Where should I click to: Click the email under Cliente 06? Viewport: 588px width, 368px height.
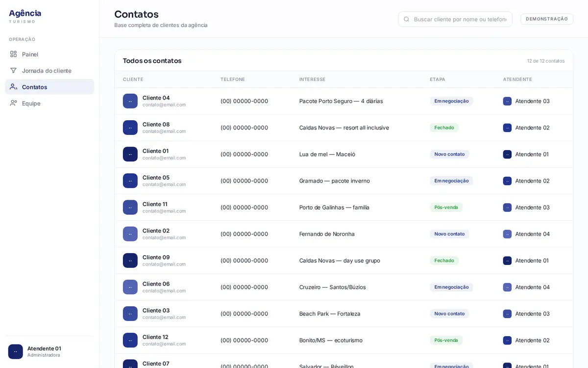(x=164, y=290)
